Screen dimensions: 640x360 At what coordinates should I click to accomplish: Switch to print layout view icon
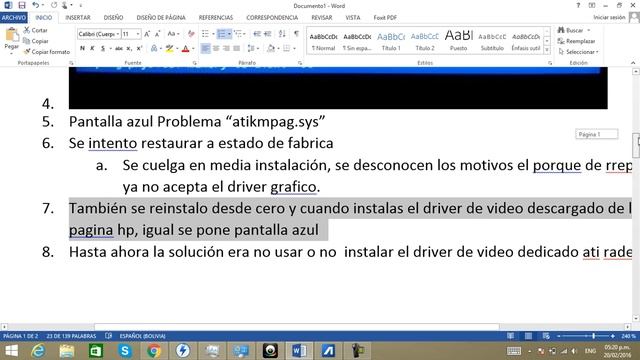(x=528, y=336)
